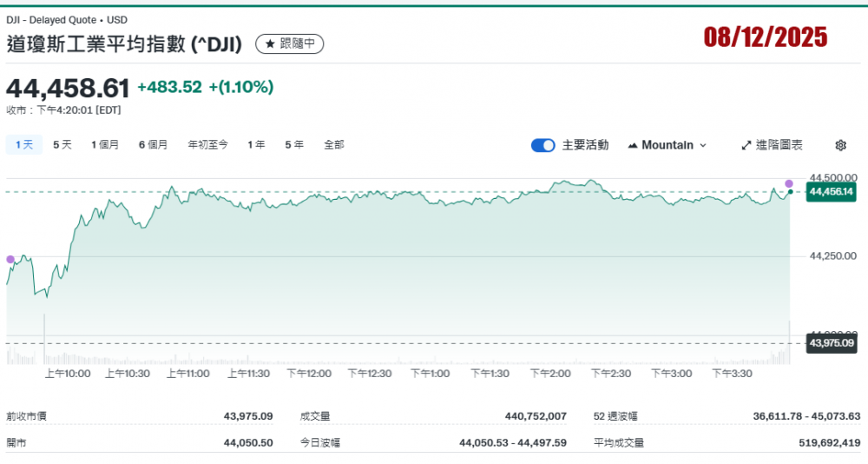Image resolution: width=868 pixels, height=464 pixels.
Task: Choose the 年初至今 range
Action: [207, 145]
